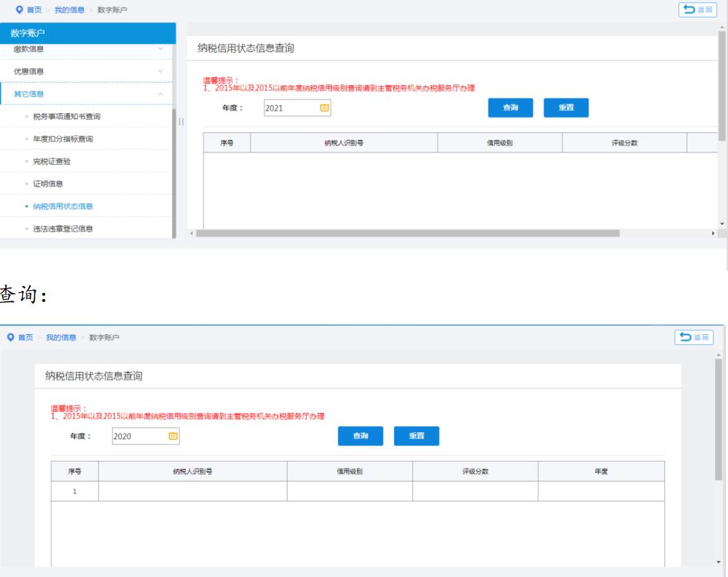Viewport: 728px width, 577px height.
Task: Expand the 缴款信息 section chevron
Action: pyautogui.click(x=161, y=49)
